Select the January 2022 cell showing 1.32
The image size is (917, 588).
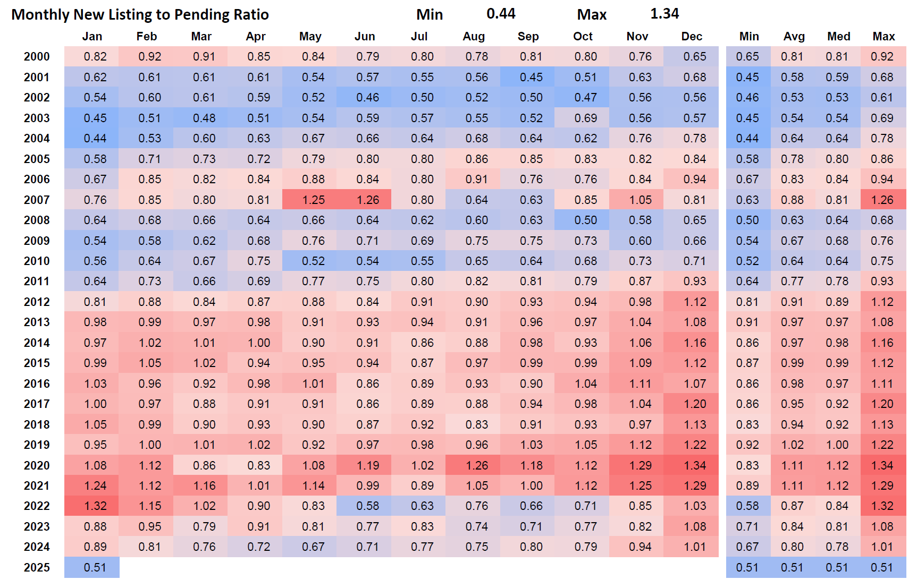pyautogui.click(x=95, y=506)
